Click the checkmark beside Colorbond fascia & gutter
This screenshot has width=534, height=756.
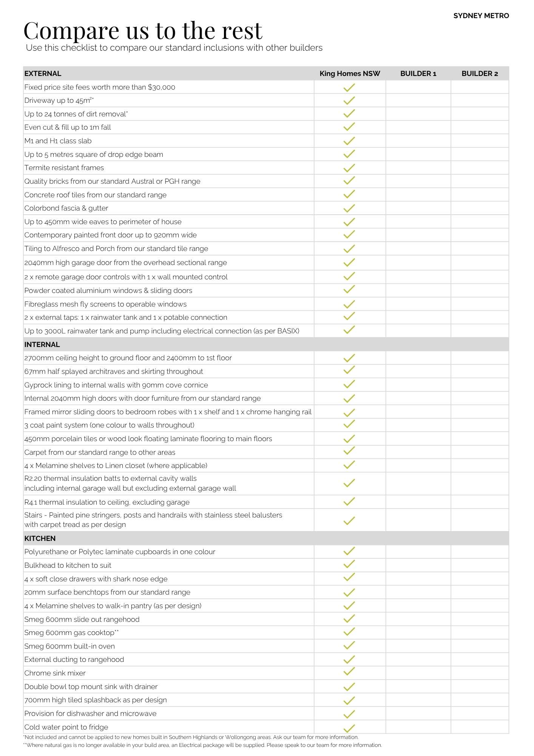(349, 208)
